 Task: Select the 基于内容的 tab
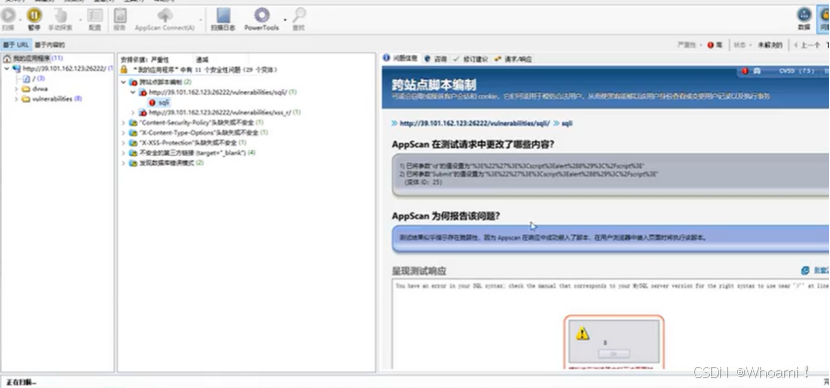click(x=50, y=45)
